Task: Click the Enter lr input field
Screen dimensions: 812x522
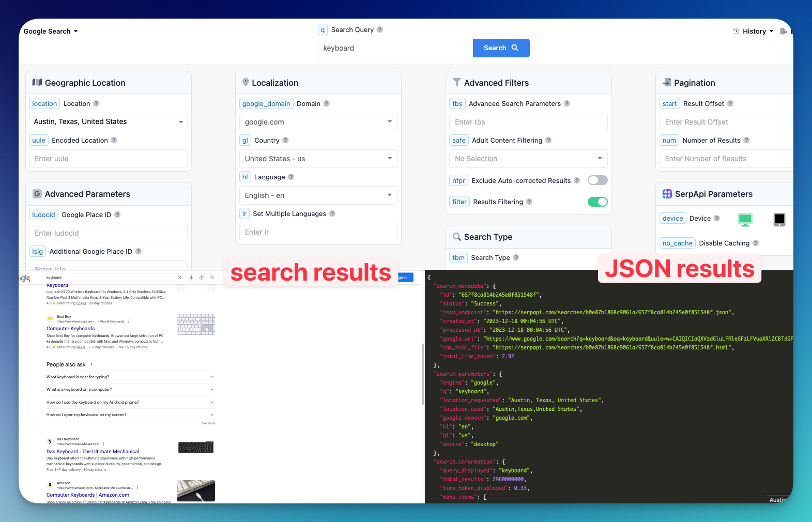Action: tap(318, 232)
